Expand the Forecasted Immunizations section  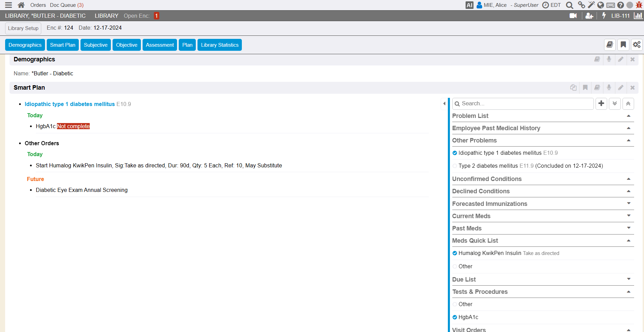[x=628, y=203]
